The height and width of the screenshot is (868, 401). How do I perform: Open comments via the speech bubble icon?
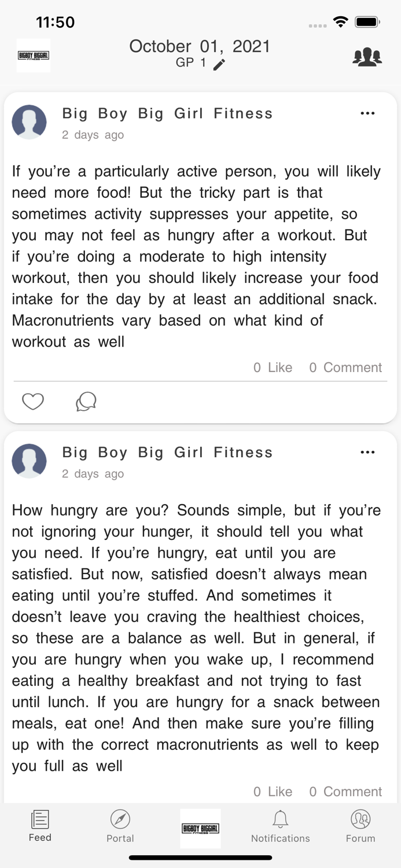(x=86, y=401)
